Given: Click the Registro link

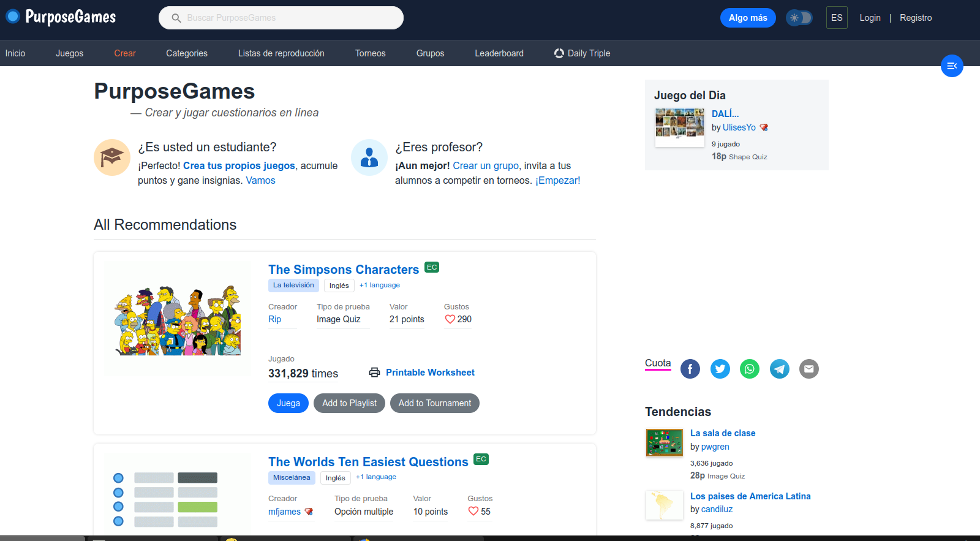Looking at the screenshot, I should point(916,18).
